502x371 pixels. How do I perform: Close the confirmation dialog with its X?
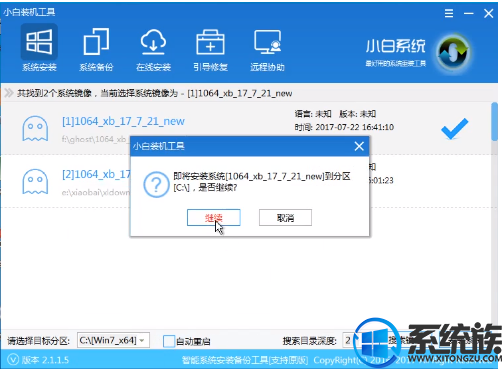tap(359, 146)
